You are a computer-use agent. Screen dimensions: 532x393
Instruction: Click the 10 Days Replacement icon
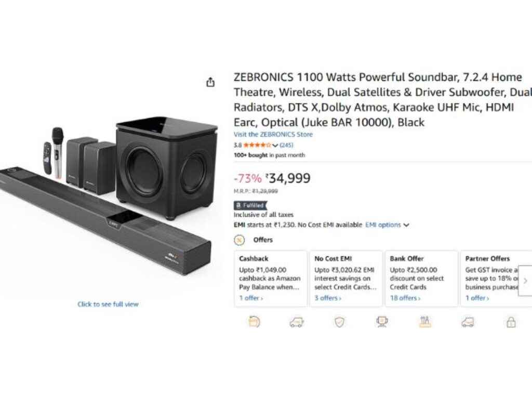[254, 322]
